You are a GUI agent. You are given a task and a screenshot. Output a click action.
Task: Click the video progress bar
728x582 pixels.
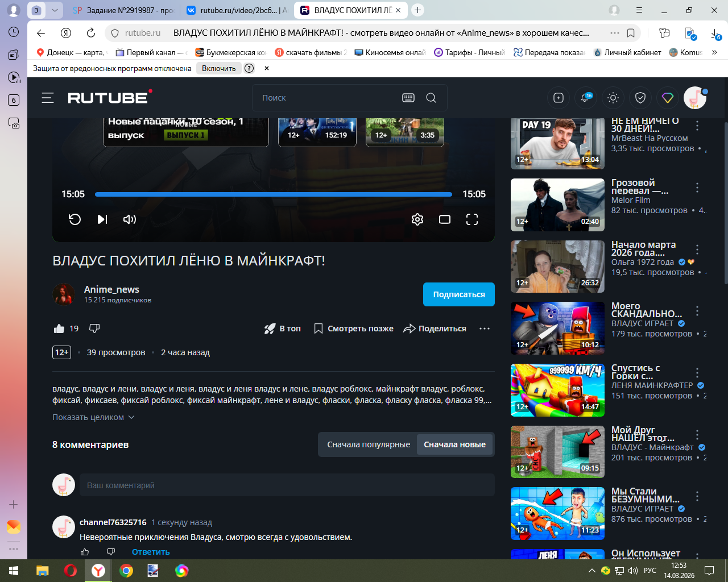tap(273, 194)
